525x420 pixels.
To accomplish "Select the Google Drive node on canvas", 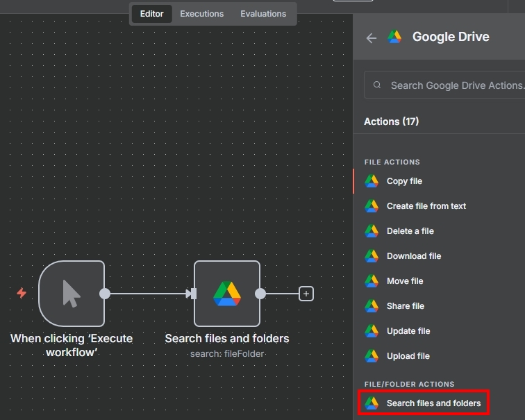I will click(x=227, y=294).
